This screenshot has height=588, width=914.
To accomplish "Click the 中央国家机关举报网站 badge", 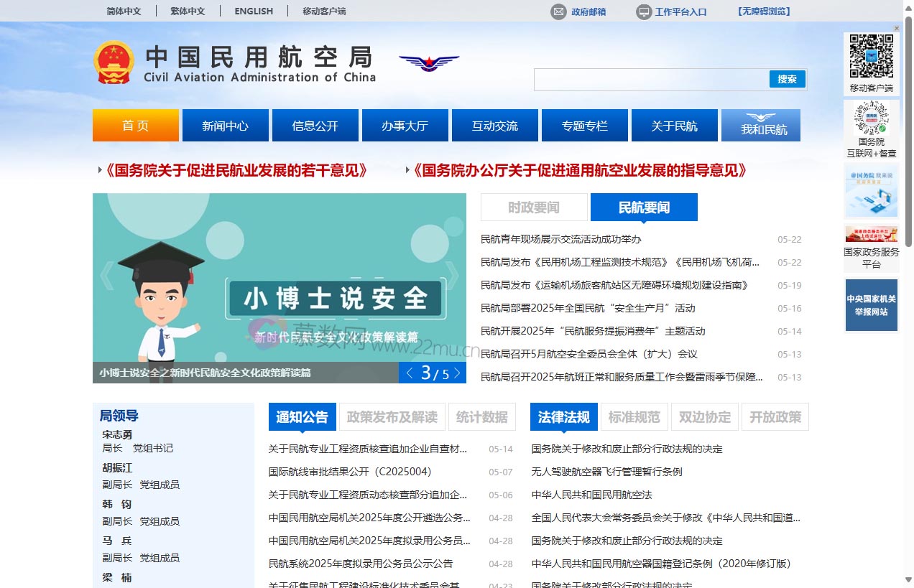I will (871, 304).
